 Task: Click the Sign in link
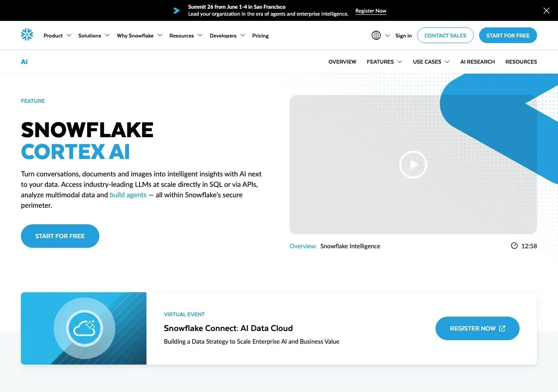(x=403, y=35)
